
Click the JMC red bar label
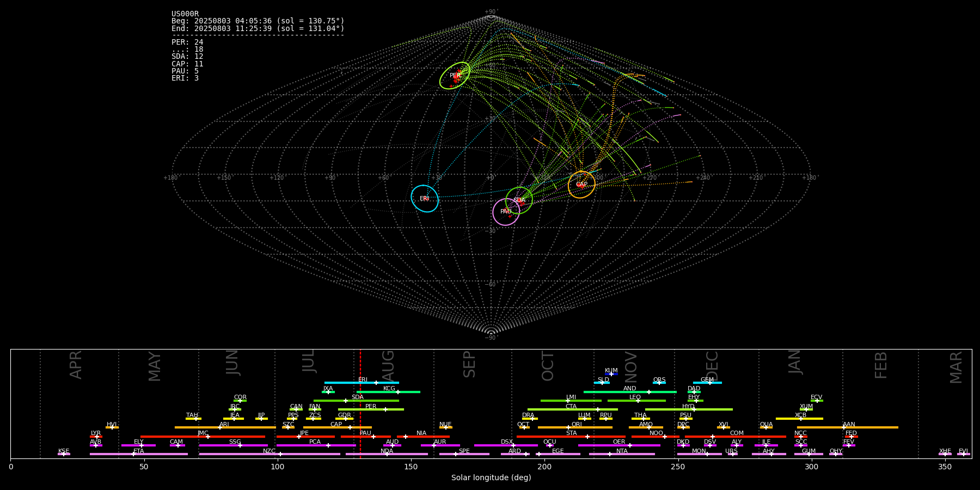[x=203, y=433]
